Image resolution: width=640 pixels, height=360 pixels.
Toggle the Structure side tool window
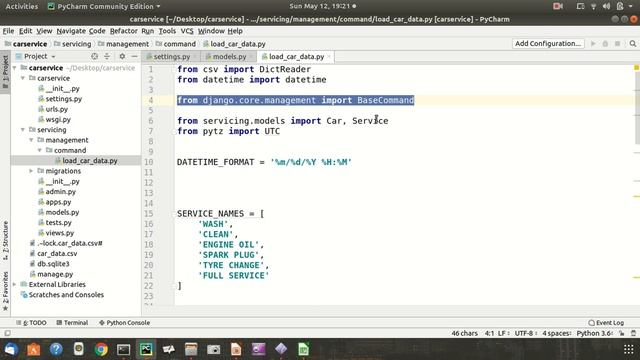pyautogui.click(x=5, y=241)
